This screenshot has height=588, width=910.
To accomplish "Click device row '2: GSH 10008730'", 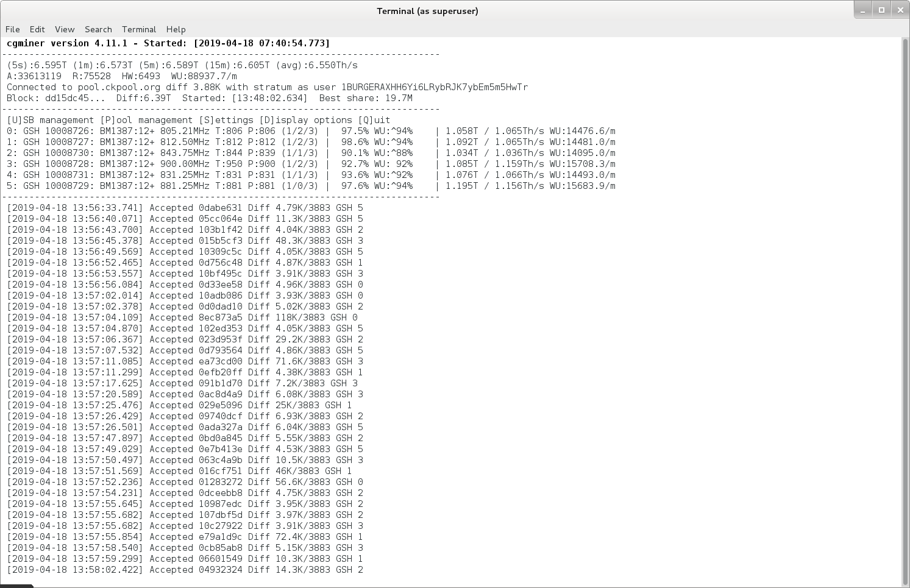I will point(311,153).
